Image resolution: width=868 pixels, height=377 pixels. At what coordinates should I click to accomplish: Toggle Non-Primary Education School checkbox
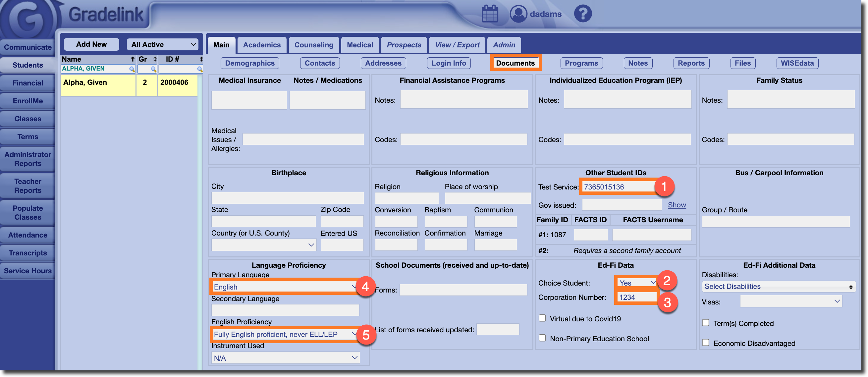[x=542, y=338]
